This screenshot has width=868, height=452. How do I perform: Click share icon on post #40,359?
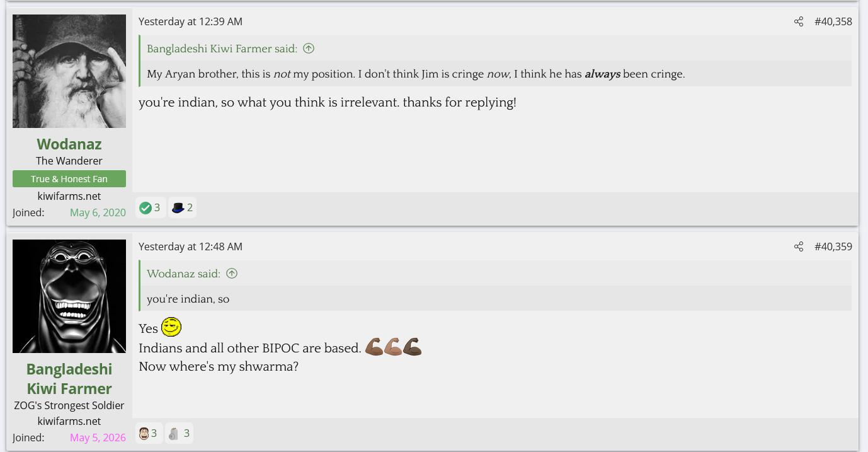799,247
